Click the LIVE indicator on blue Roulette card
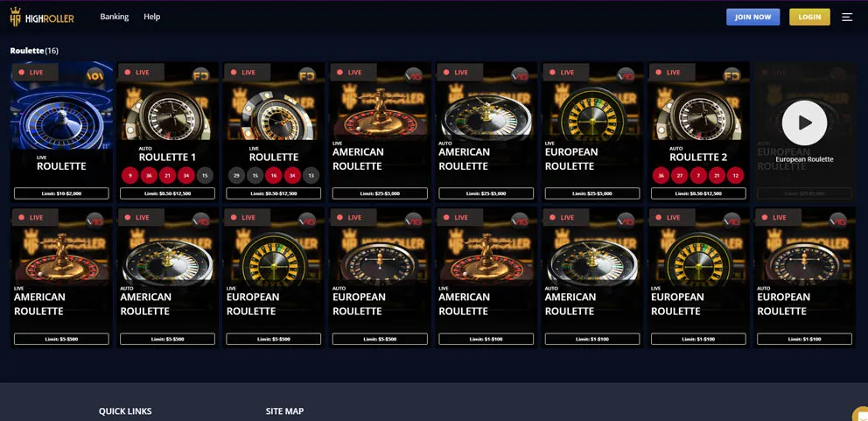 point(31,73)
